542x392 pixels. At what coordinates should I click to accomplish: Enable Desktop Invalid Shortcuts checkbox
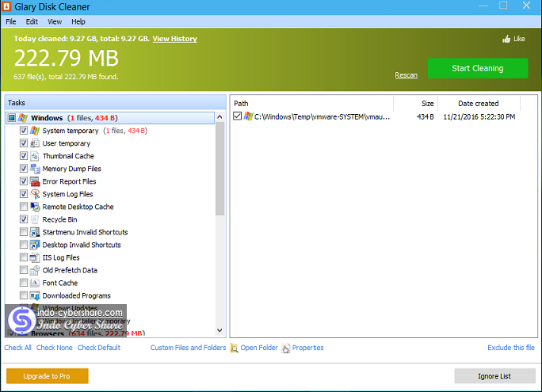click(24, 245)
